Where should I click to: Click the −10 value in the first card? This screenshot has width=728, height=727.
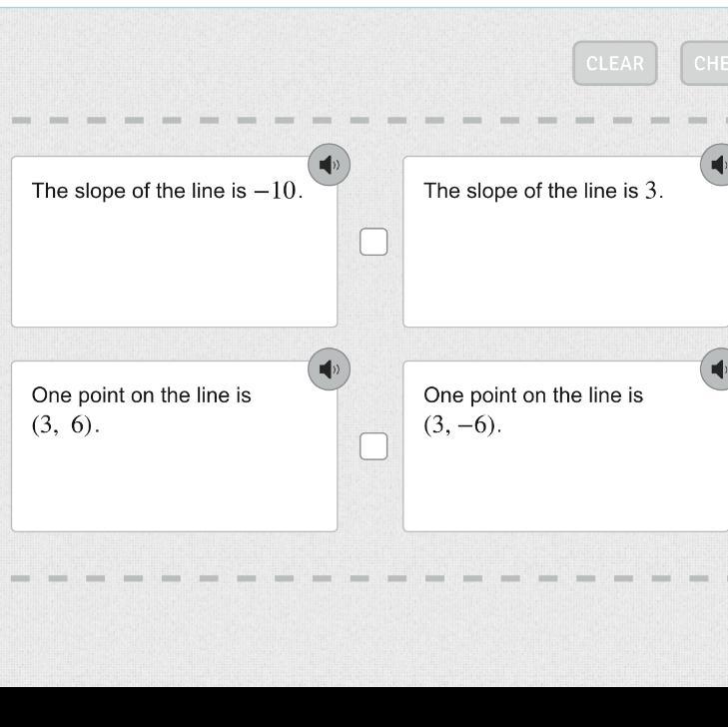pyautogui.click(x=277, y=191)
